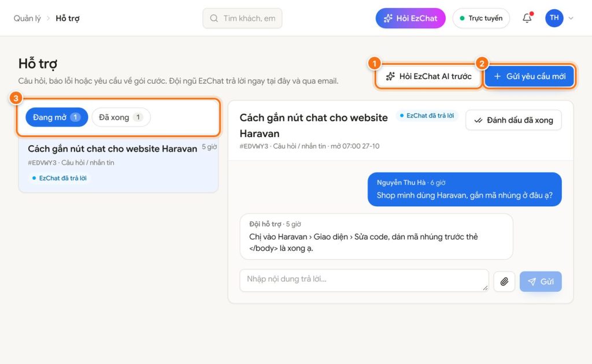This screenshot has width=592, height=364.
Task: Open the Haravan ticket in the list
Action: 118,165
